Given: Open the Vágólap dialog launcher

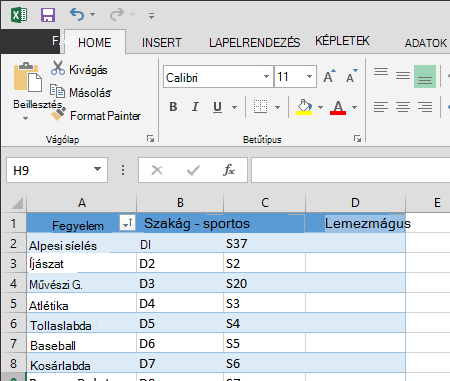Looking at the screenshot, I should tap(150, 139).
